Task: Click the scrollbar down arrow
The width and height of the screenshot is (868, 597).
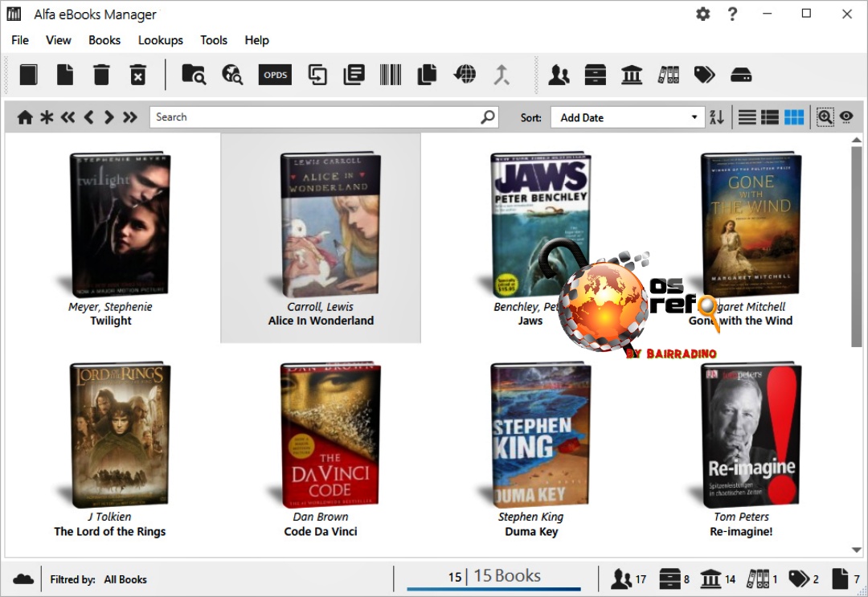Action: (857, 550)
